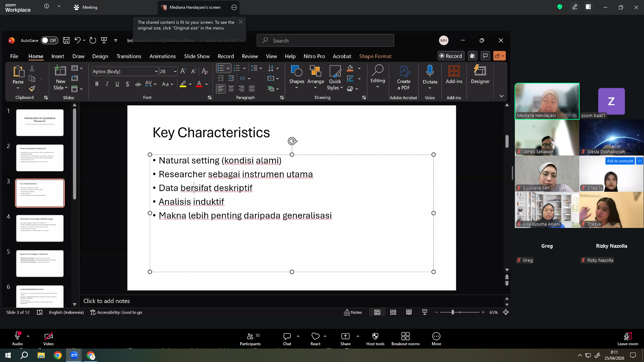Collapse the ribbon chevron
Viewport: 644px width, 362px height.
point(501,96)
